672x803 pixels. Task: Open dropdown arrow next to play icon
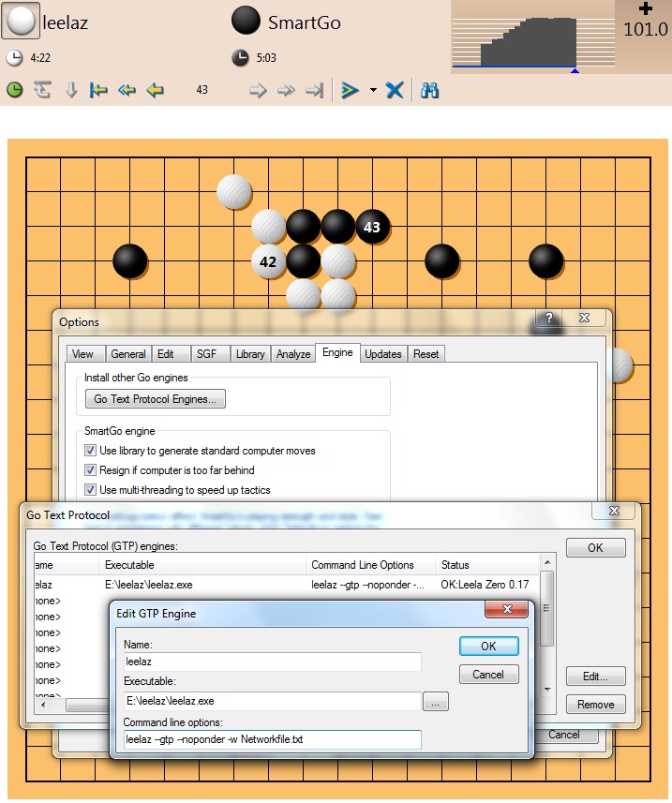pyautogui.click(x=373, y=90)
